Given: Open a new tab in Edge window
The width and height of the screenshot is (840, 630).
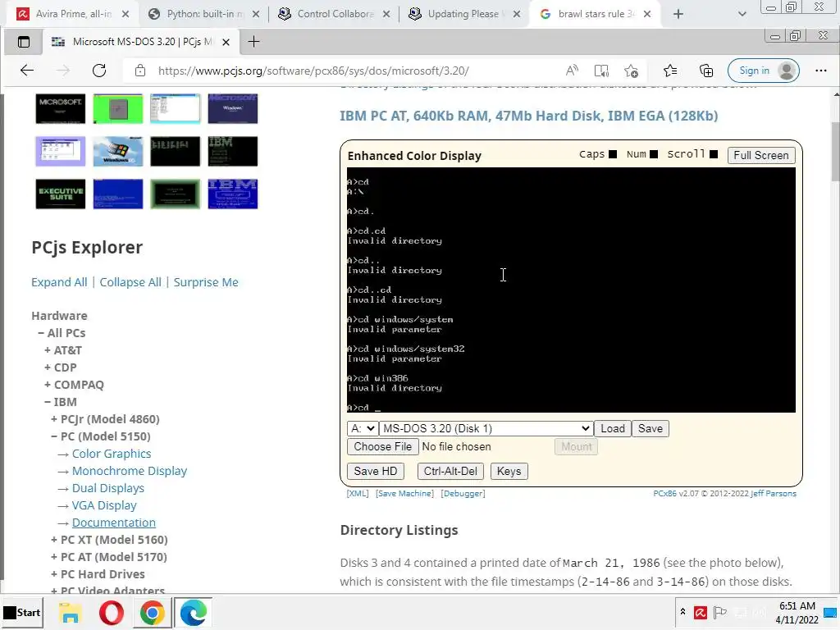Looking at the screenshot, I should [x=254, y=41].
